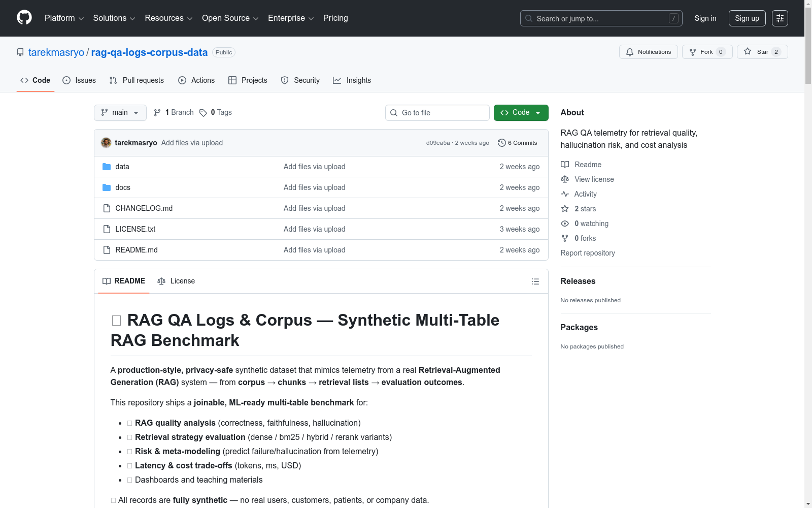Open the main branch dropdown
Screen dimensions: 812x508
[x=120, y=113]
